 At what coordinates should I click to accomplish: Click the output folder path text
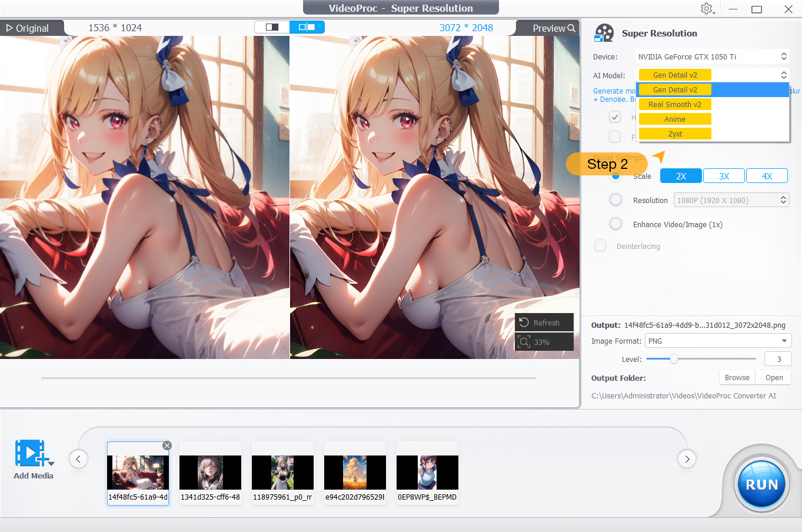click(x=684, y=395)
